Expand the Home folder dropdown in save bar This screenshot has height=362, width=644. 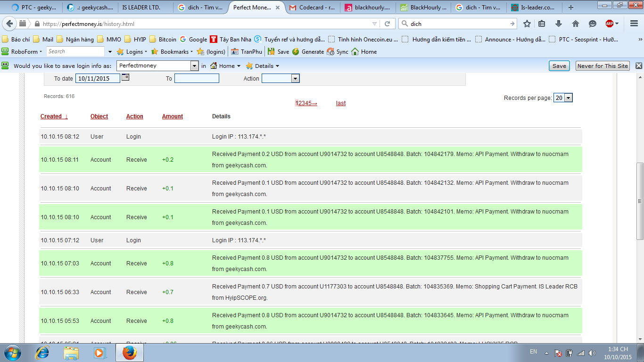[225, 66]
